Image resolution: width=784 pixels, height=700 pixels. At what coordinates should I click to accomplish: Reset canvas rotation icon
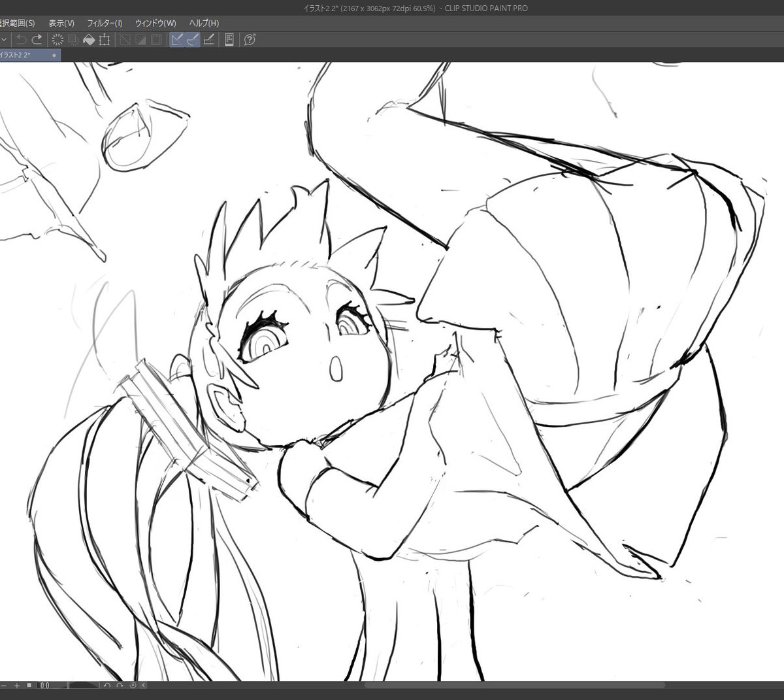(x=133, y=686)
